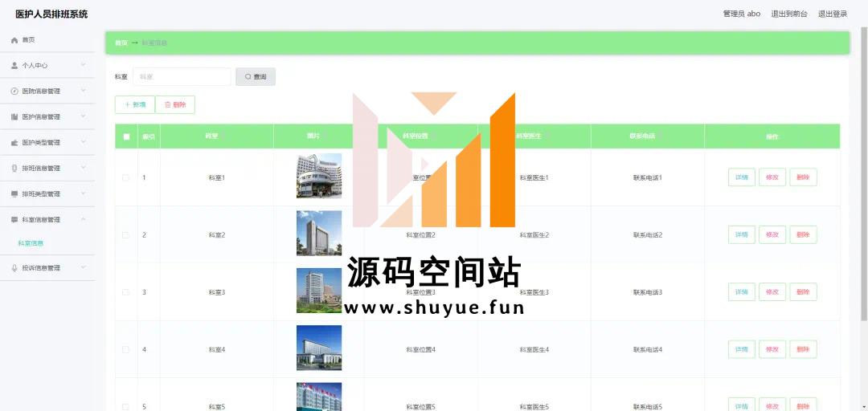Expand the 医护信息管理 chevron

[x=83, y=116]
